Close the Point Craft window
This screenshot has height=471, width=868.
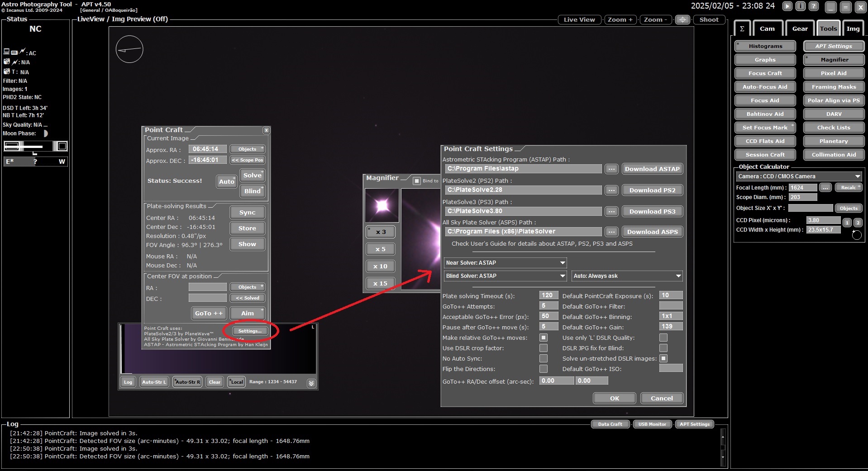pyautogui.click(x=266, y=130)
